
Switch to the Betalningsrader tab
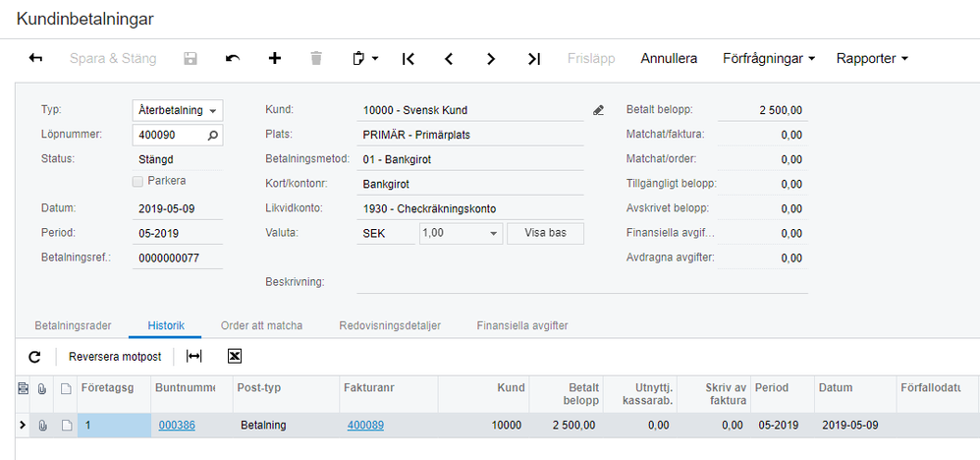click(73, 325)
